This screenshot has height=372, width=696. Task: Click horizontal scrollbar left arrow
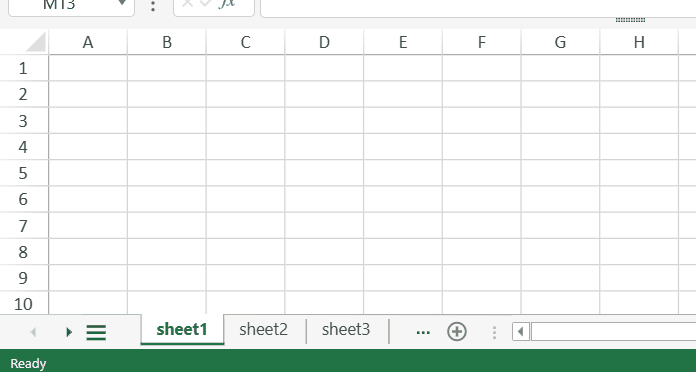[521, 332]
